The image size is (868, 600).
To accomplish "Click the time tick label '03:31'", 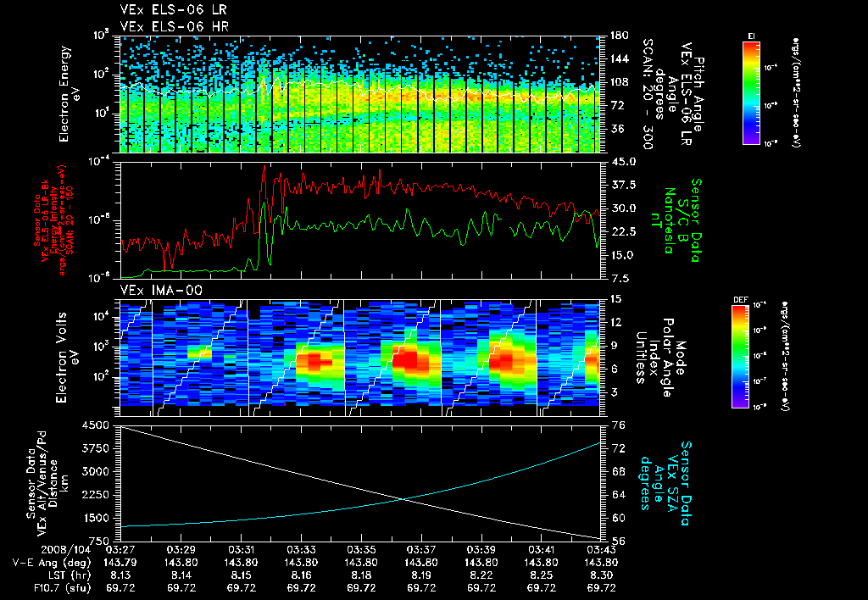I will (x=241, y=550).
